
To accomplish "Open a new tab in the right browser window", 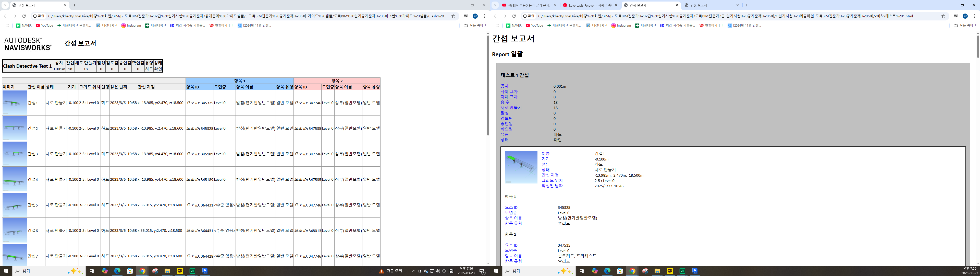I will (746, 5).
